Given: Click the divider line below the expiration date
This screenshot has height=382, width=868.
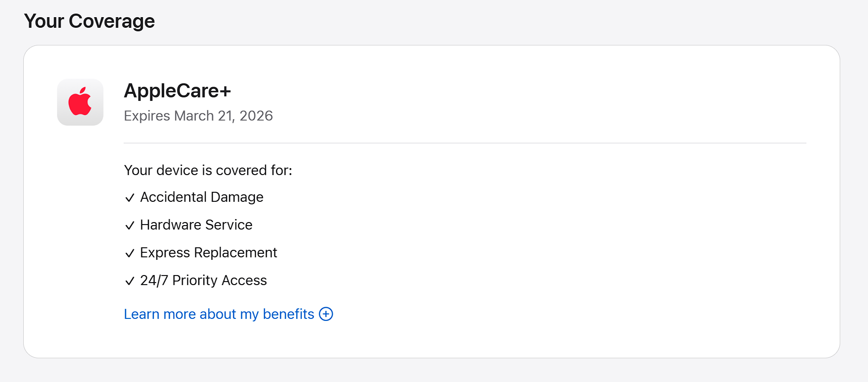Looking at the screenshot, I should pyautogui.click(x=464, y=143).
